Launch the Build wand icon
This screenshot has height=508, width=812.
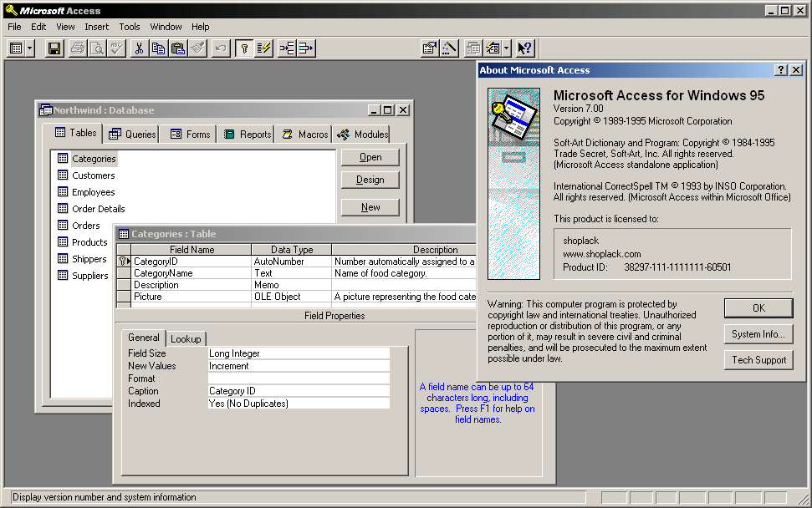coord(450,48)
